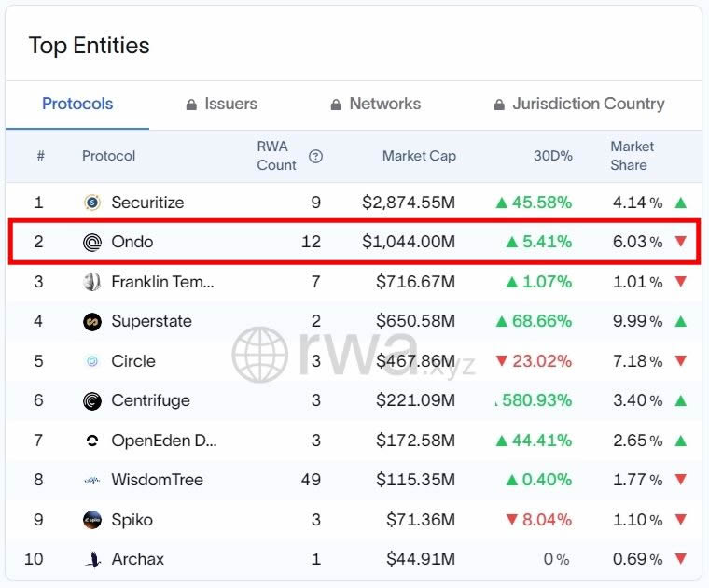The height and width of the screenshot is (588, 709).
Task: Click the Circle protocol logo icon
Action: point(92,361)
